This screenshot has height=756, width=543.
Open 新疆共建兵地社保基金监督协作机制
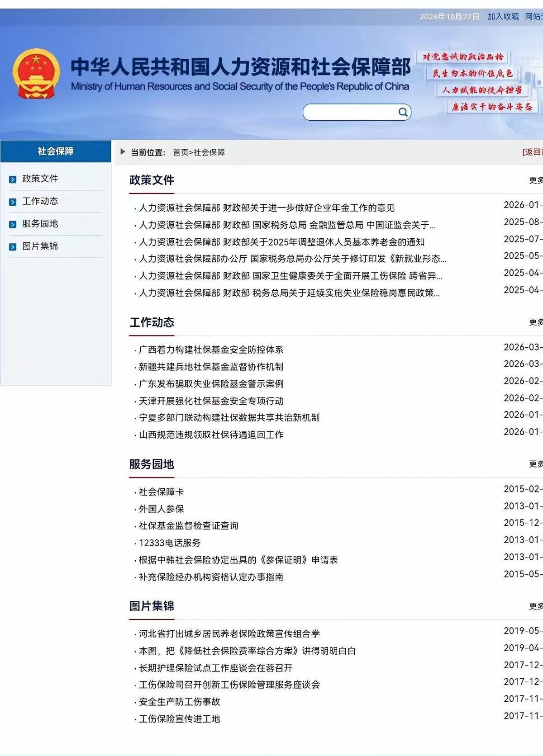tap(211, 367)
